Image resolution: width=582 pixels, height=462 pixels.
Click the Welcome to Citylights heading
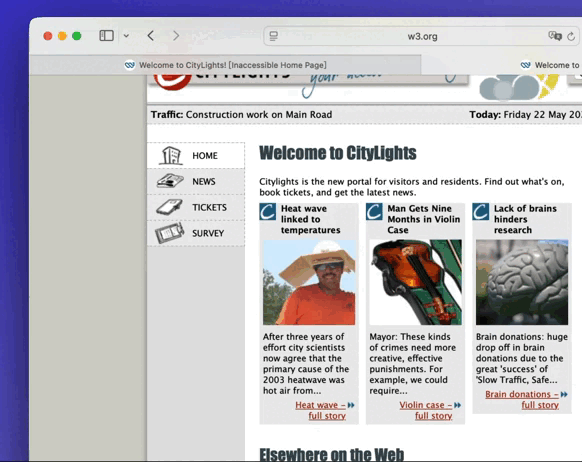pyautogui.click(x=338, y=153)
